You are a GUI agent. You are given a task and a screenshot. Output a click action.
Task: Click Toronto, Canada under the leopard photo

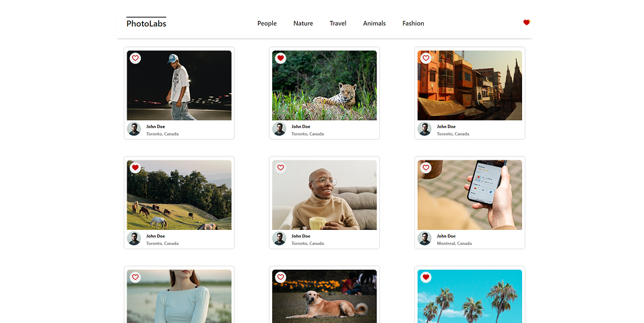tap(308, 134)
